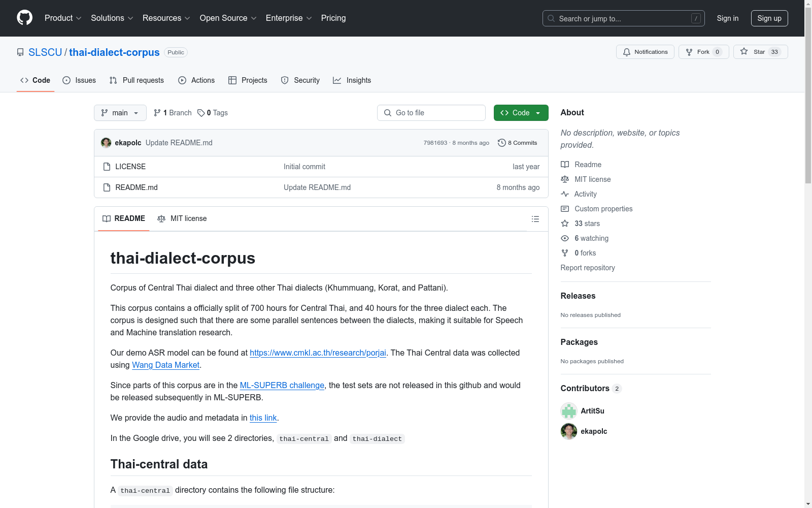
Task: Open the GitHub homepage logo
Action: point(24,18)
